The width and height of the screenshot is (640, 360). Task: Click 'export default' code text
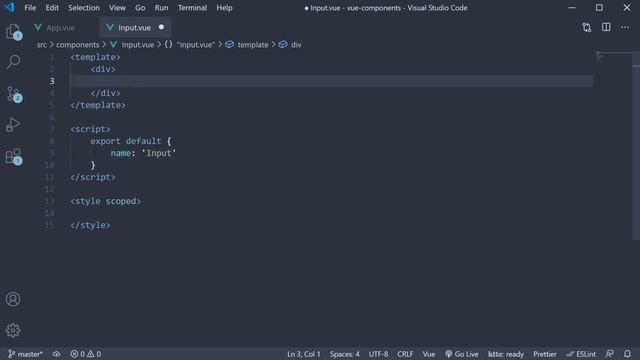(126, 141)
